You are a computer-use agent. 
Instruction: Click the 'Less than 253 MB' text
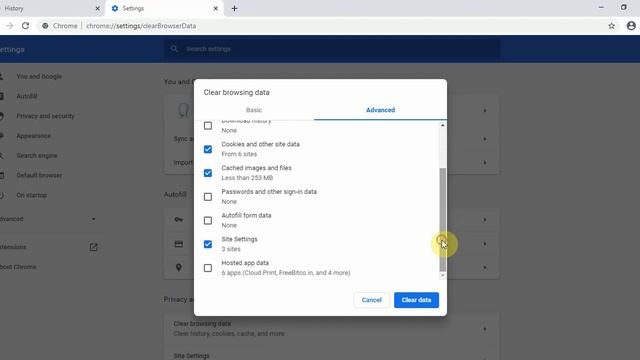[x=247, y=178]
